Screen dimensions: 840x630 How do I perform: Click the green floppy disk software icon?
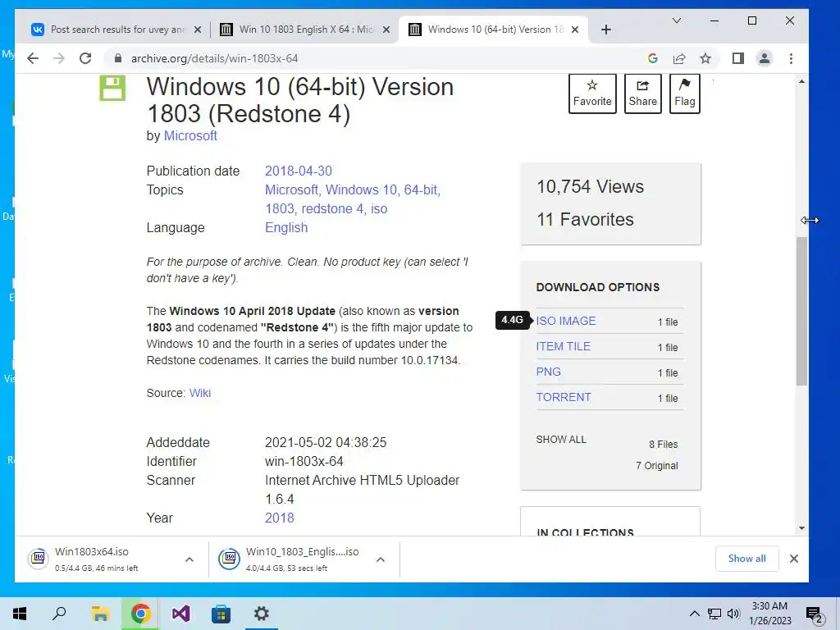(112, 88)
